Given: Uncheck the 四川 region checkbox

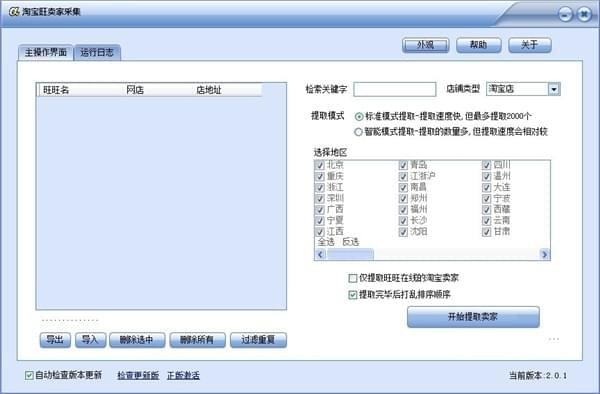Looking at the screenshot, I should 486,165.
